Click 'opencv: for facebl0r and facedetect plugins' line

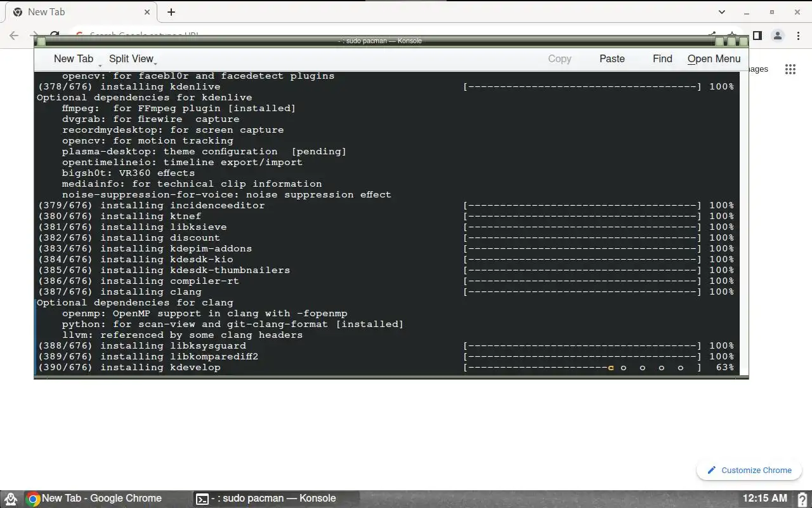pyautogui.click(x=199, y=76)
